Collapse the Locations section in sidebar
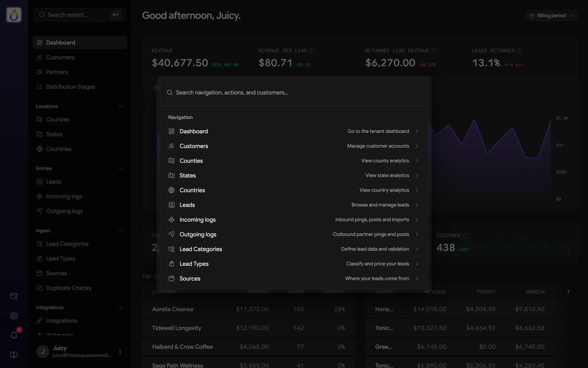588x368 pixels. 120,106
